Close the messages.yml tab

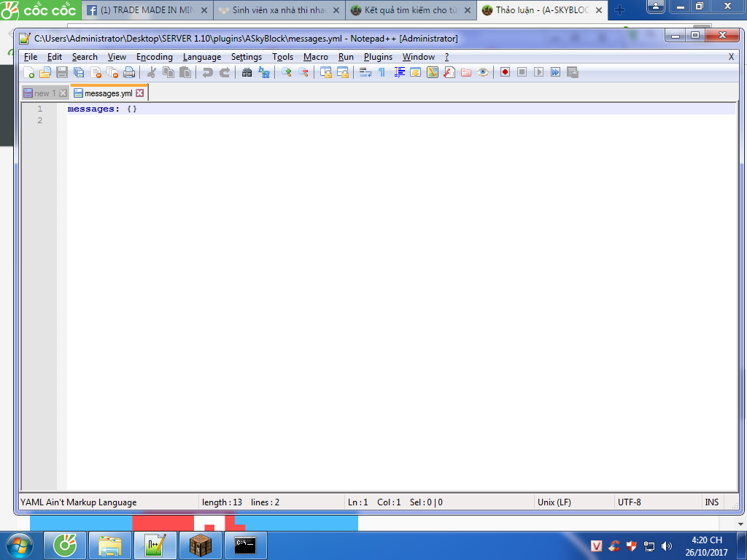click(x=140, y=93)
